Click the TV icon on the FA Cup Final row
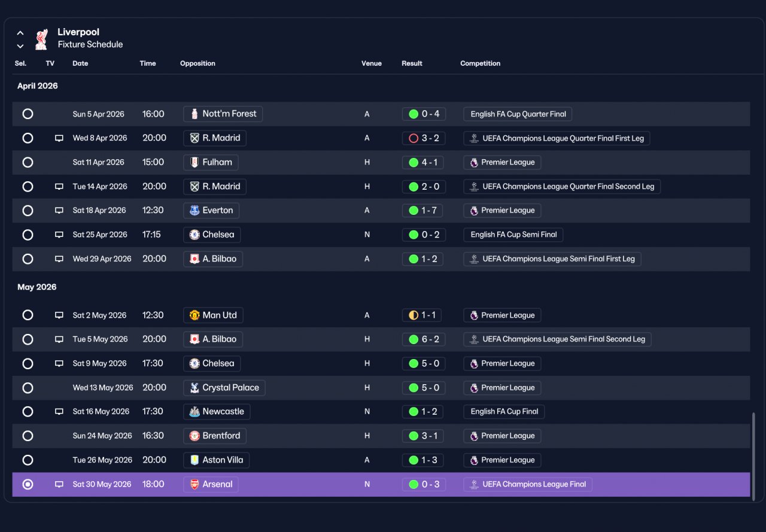766x532 pixels. 59,412
